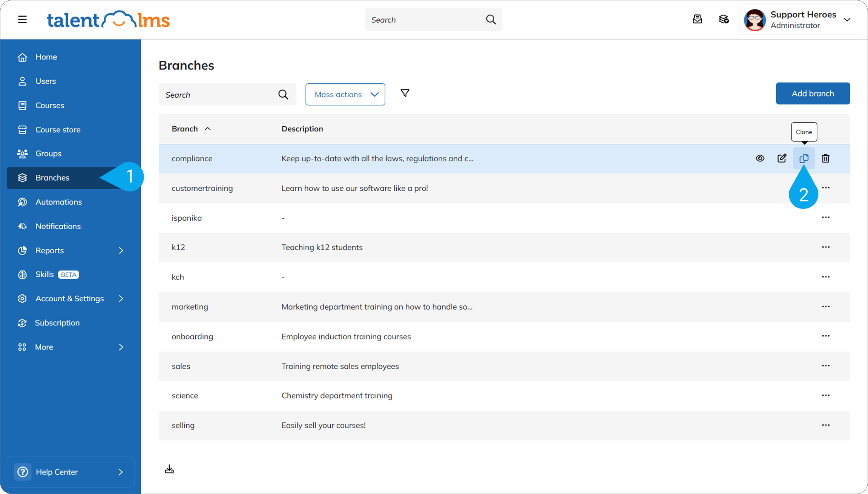Open more options for onboarding row
Image resolution: width=868 pixels, height=494 pixels.
pyautogui.click(x=825, y=336)
